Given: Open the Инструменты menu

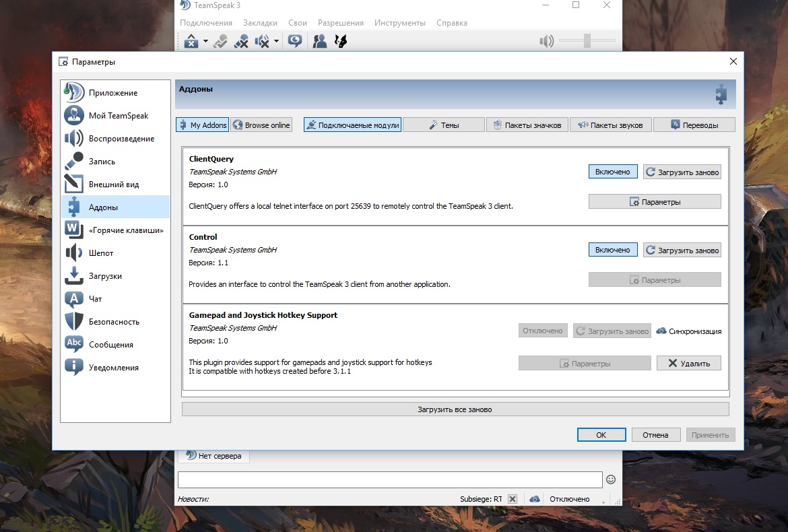Looking at the screenshot, I should pyautogui.click(x=400, y=23).
